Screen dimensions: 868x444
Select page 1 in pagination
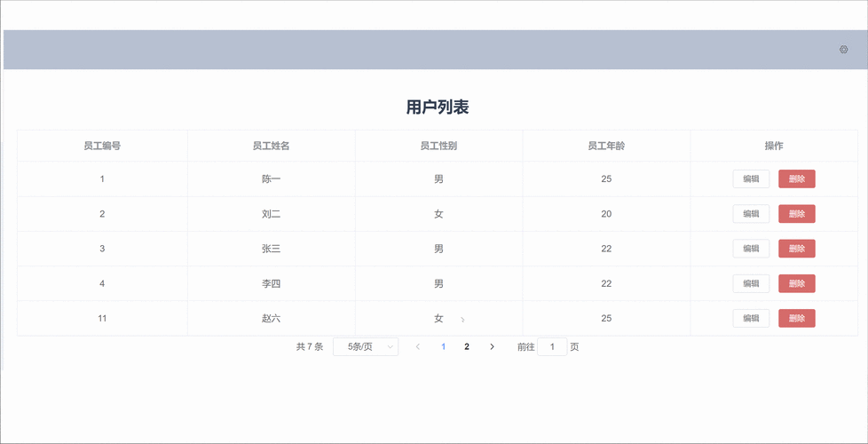coord(443,346)
